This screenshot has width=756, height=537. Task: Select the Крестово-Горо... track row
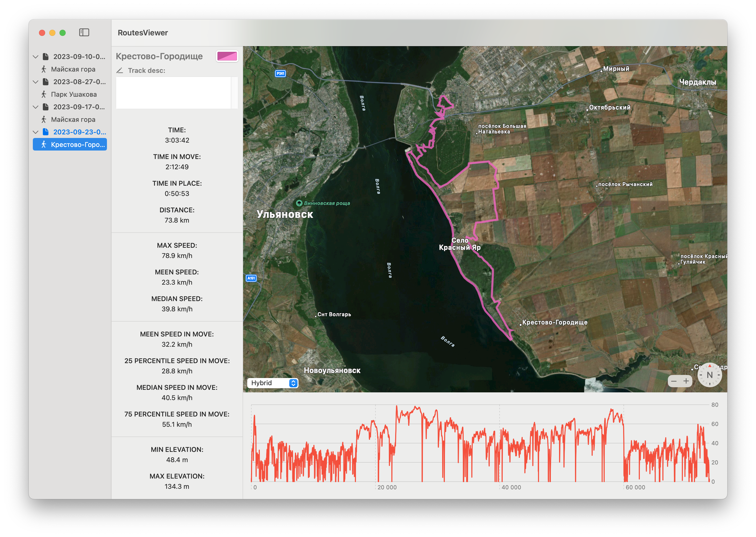[70, 144]
